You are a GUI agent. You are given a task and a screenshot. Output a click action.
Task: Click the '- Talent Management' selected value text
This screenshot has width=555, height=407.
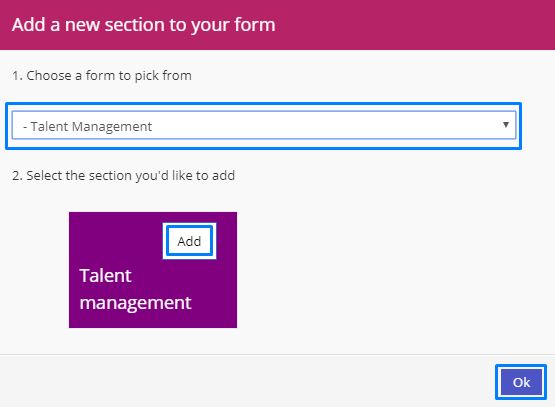coord(87,126)
